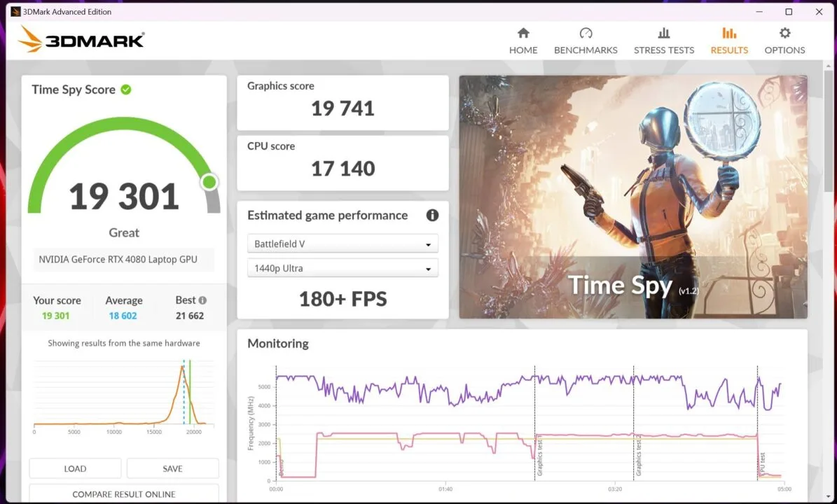The width and height of the screenshot is (837, 504).
Task: Click the green validated checkmark by Time Spy Score
Action: point(126,90)
